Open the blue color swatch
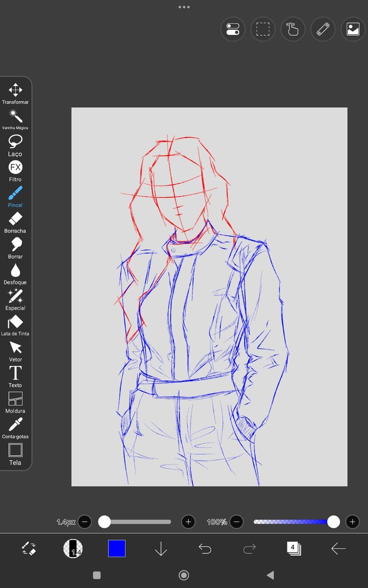Screen dimensions: 368x588 click(x=117, y=548)
